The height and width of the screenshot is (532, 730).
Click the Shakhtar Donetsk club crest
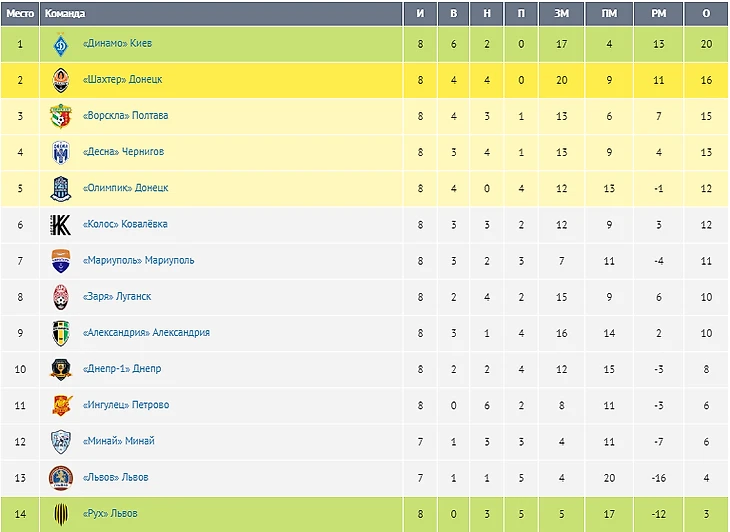[x=61, y=80]
